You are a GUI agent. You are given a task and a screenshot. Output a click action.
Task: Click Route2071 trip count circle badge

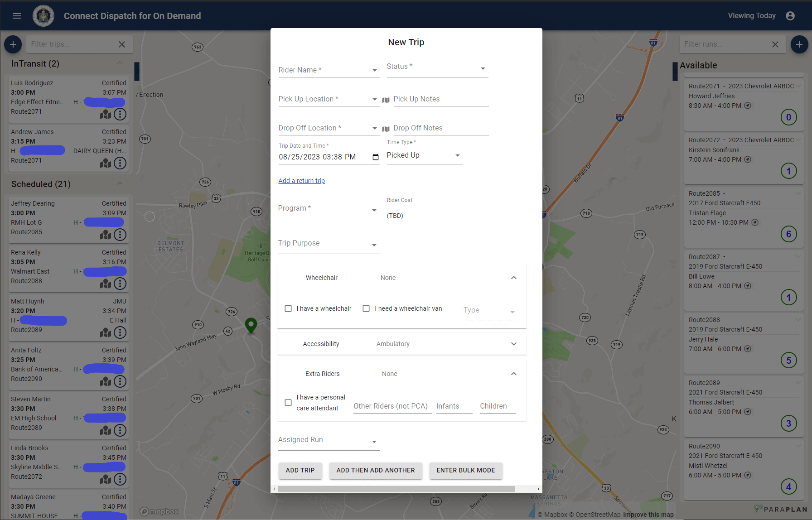pos(789,117)
